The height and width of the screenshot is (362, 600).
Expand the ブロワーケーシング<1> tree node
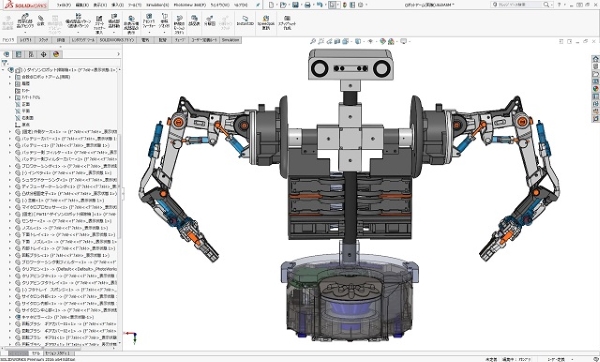tap(10, 166)
